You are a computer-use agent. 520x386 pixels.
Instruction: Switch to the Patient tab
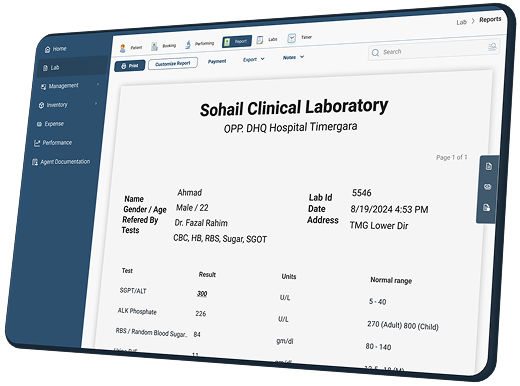[x=131, y=48]
